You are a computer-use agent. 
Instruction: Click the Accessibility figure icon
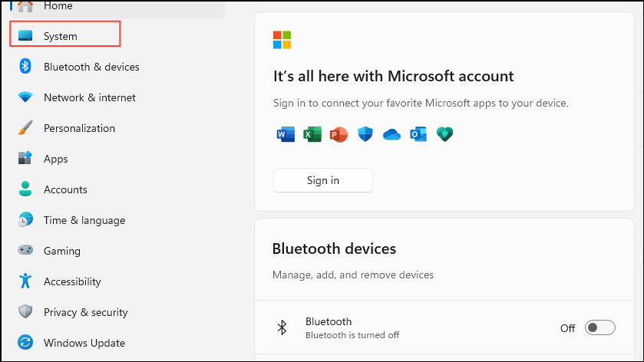(25, 281)
